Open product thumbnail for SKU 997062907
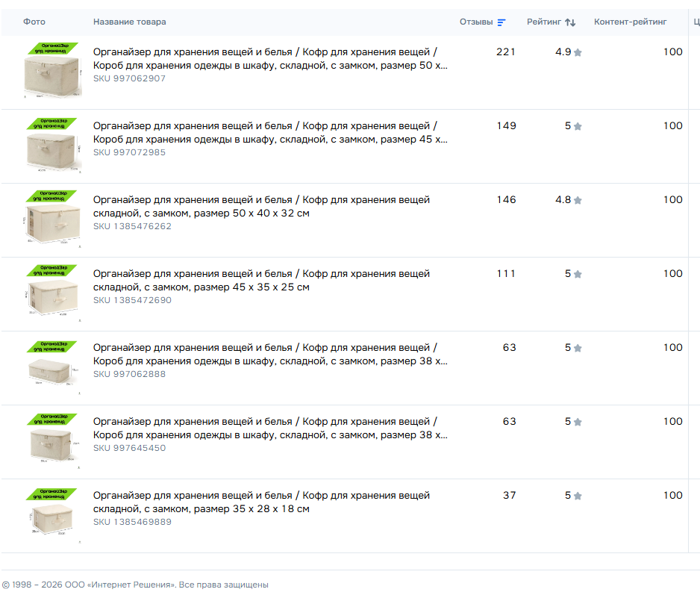This screenshot has width=700, height=598. (x=51, y=72)
